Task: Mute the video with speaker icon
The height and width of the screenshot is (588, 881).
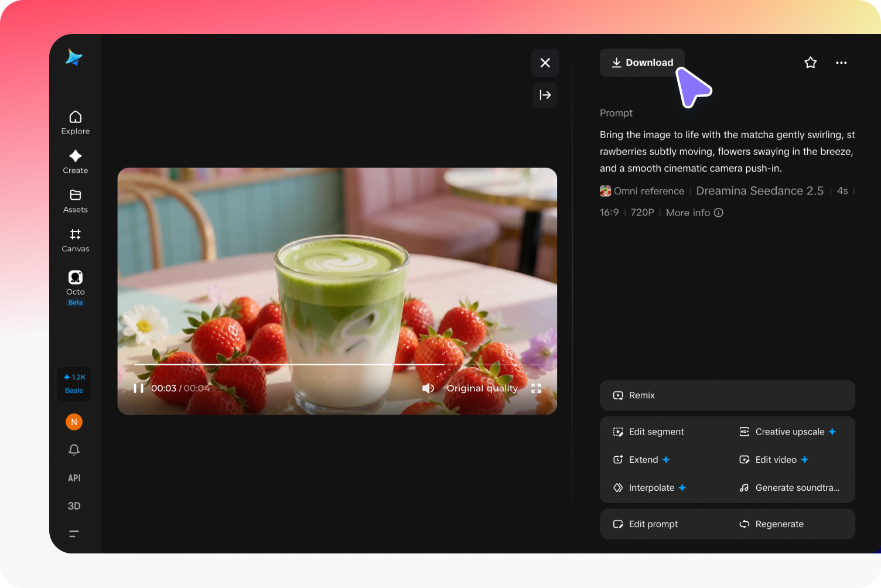Action: (428, 388)
